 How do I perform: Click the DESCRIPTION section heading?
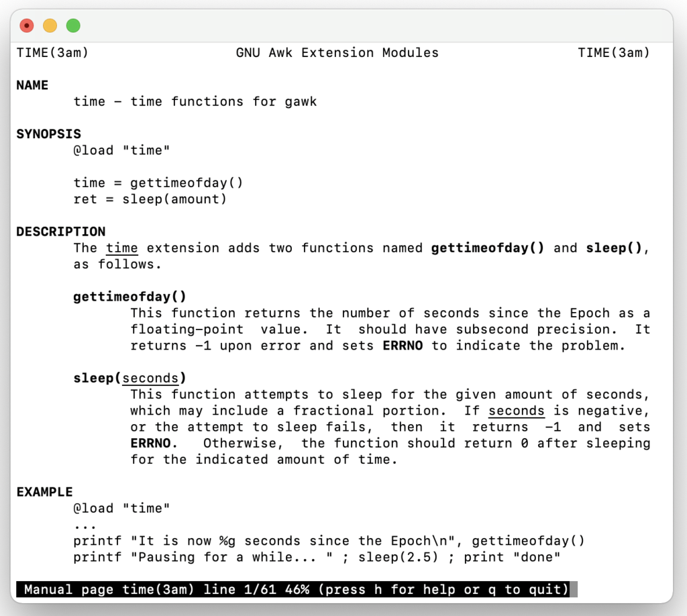(60, 232)
